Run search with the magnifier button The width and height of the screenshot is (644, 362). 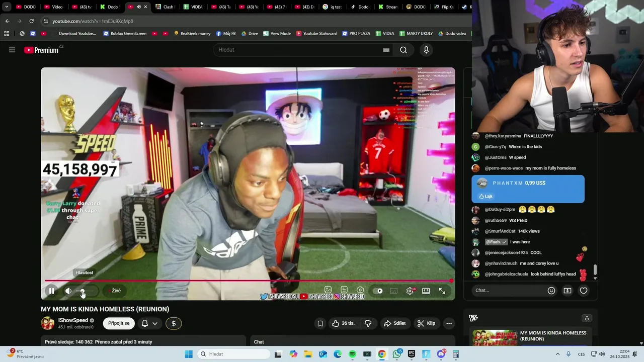(404, 50)
